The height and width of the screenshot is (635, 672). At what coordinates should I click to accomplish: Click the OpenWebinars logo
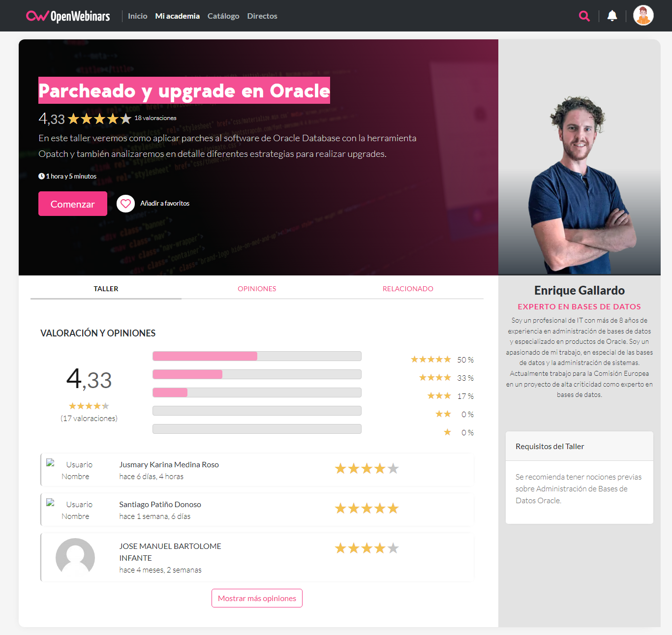[68, 16]
